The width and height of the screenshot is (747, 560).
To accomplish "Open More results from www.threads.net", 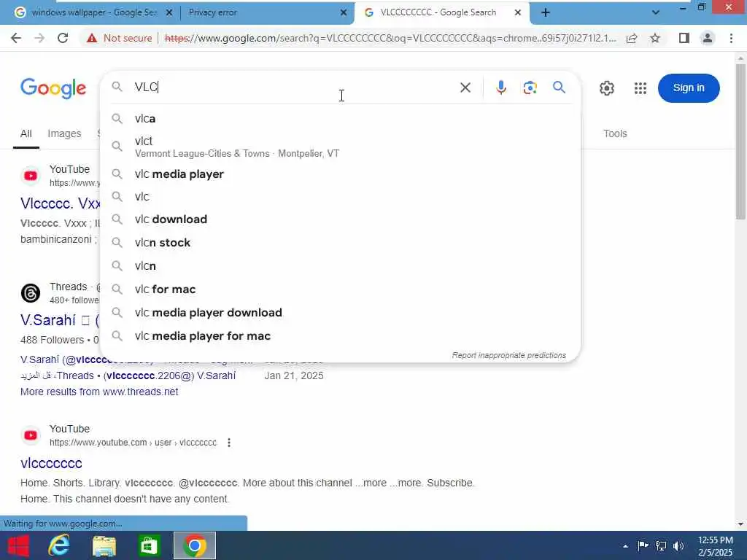I will 99,392.
